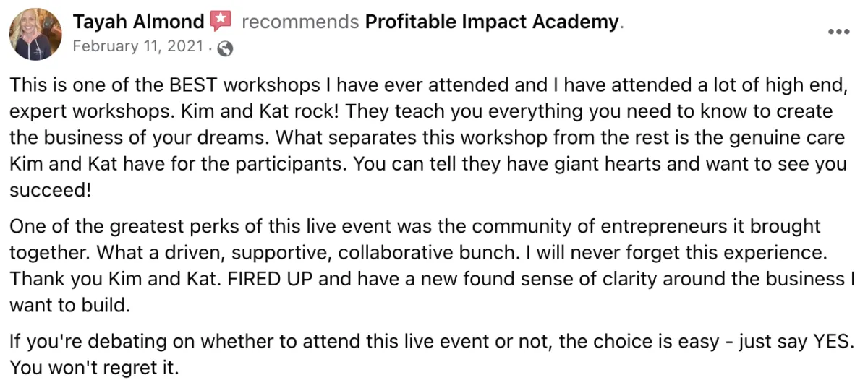Click "You won't regret it." text
The width and height of the screenshot is (868, 388).
coord(93,368)
